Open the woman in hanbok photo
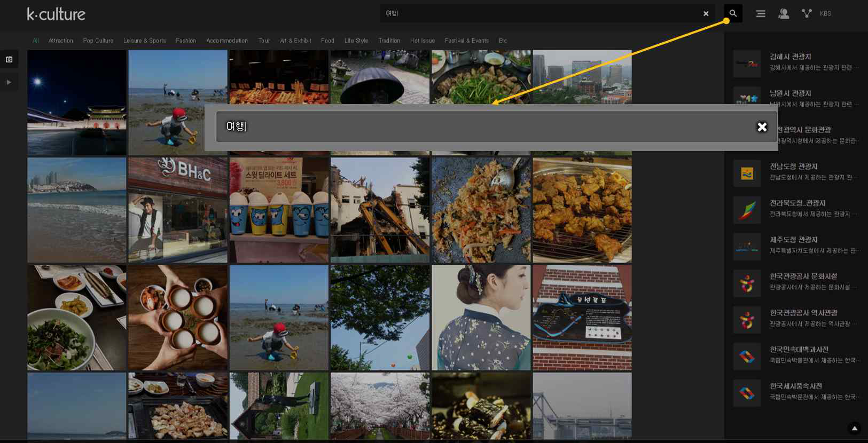Viewport: 868px width, 443px height. (x=481, y=318)
